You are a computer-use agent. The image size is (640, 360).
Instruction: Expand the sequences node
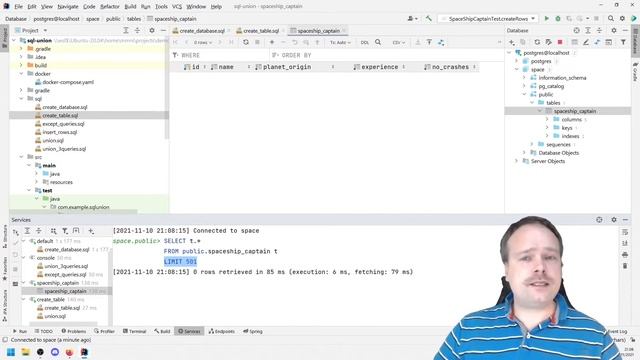coord(532,144)
